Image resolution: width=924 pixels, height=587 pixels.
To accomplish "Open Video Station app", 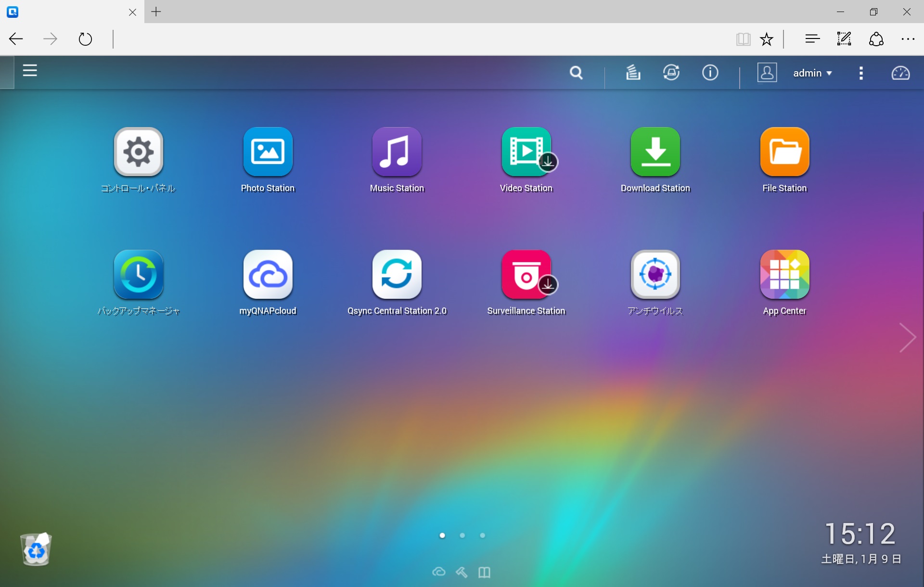I will click(526, 152).
